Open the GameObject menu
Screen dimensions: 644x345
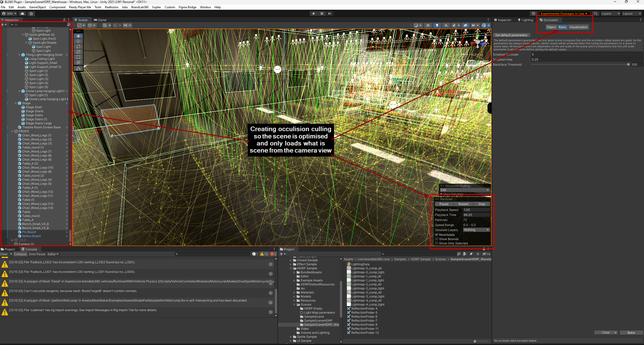click(x=37, y=7)
